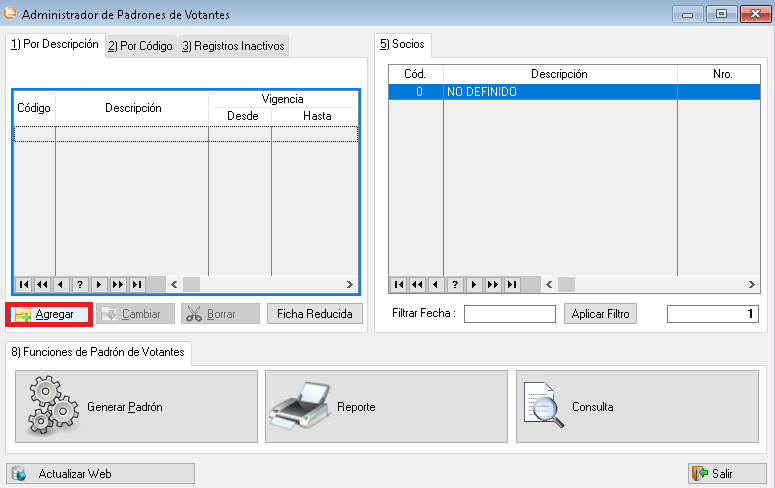Click the Agregar button
Image resolution: width=775 pixels, height=488 pixels.
[49, 314]
